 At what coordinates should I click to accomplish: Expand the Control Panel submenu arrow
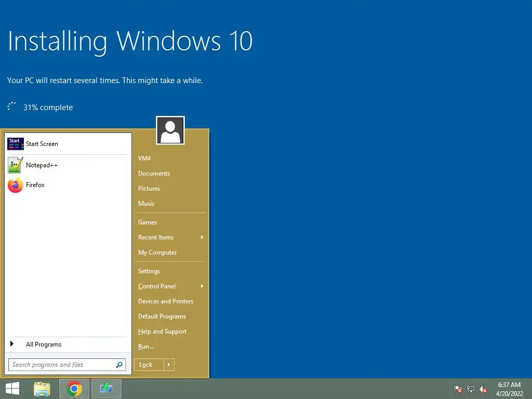[x=202, y=286]
